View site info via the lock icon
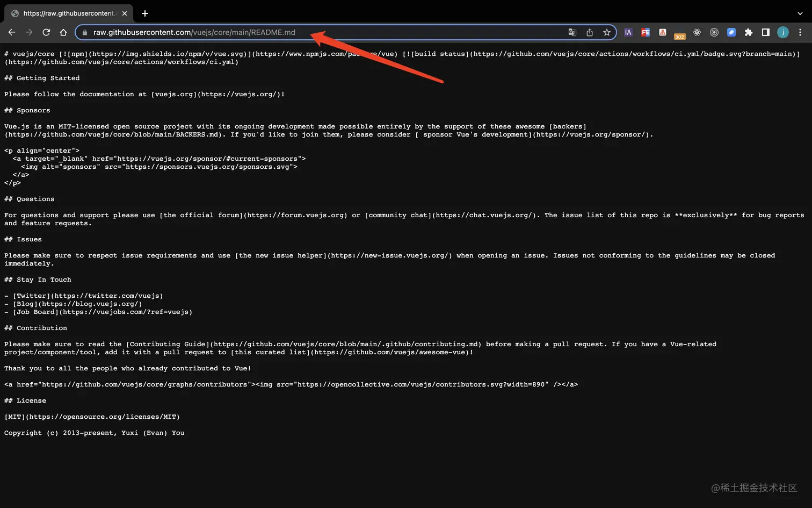812x508 pixels. (x=84, y=32)
